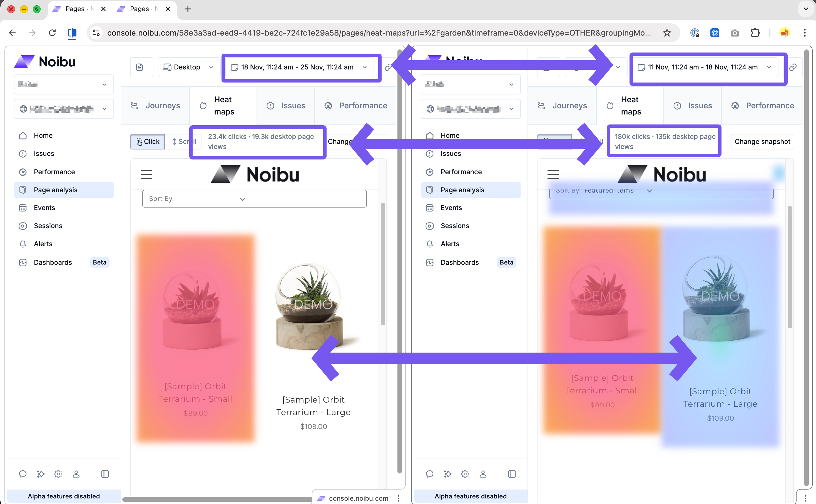Toggle Click heat map mode in left console
This screenshot has height=504, width=816.
coord(148,141)
